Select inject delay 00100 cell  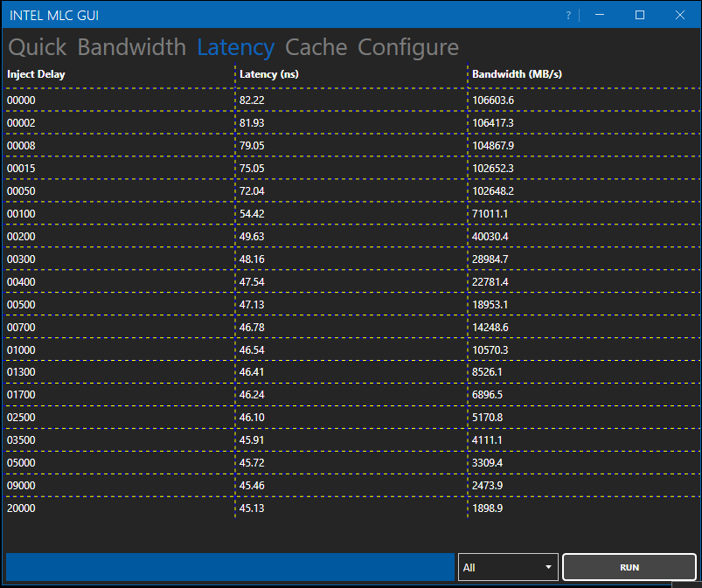21,214
